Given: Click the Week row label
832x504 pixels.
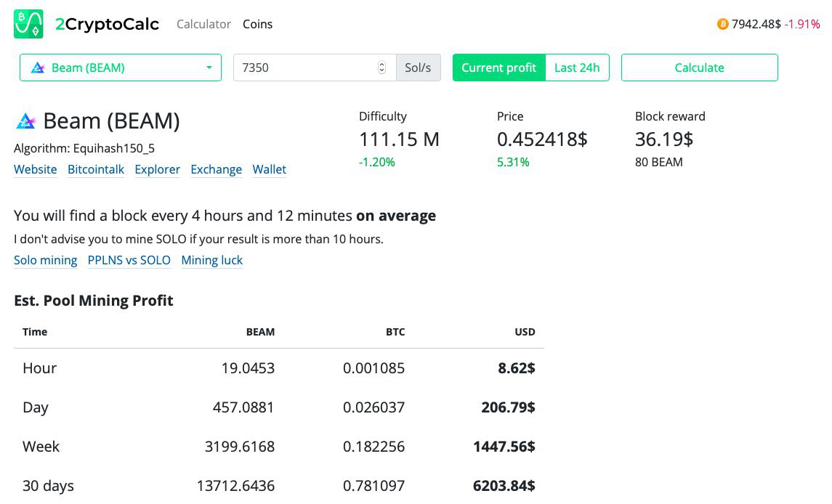Looking at the screenshot, I should point(41,447).
